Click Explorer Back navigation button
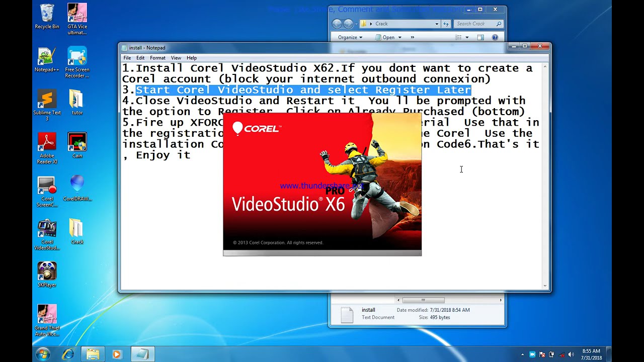This screenshot has width=644, height=362. click(x=337, y=24)
